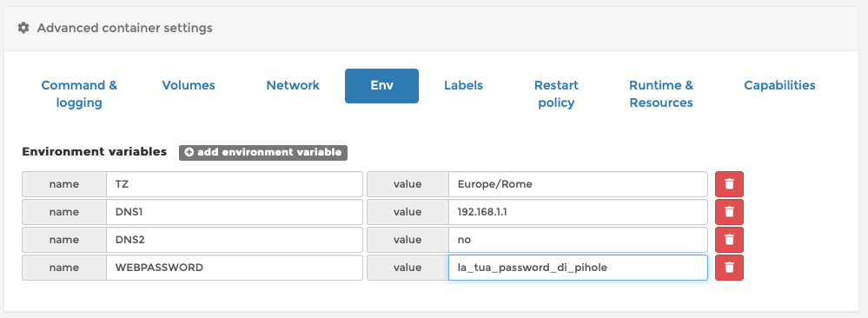Switch to the Command & logging tab

[79, 94]
